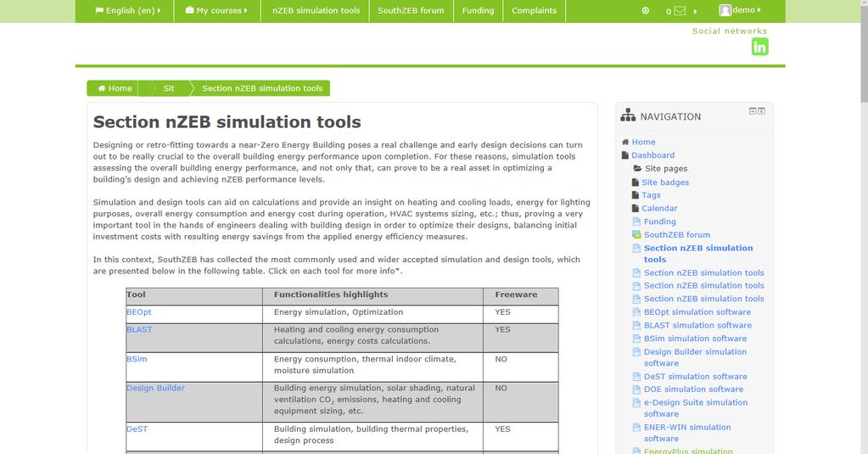Open the Sit breadcrumb
The height and width of the screenshot is (454, 868).
[x=169, y=88]
